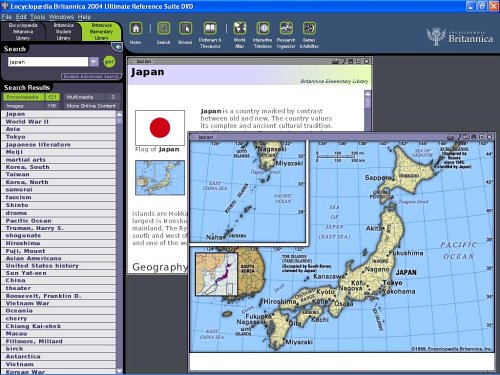500x375 pixels.
Task: Click the Britannica thistle logo
Action: tap(436, 37)
